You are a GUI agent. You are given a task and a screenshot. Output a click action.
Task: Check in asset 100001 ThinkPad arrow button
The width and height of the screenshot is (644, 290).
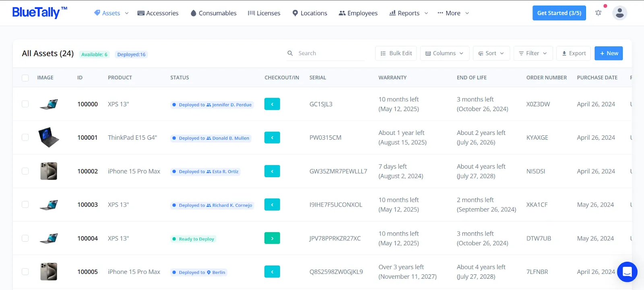(x=272, y=137)
